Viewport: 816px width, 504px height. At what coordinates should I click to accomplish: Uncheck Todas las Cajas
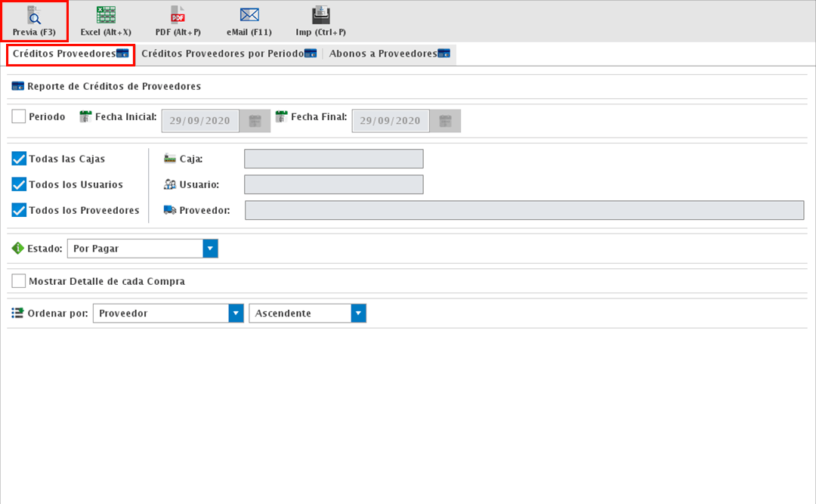[x=19, y=159]
